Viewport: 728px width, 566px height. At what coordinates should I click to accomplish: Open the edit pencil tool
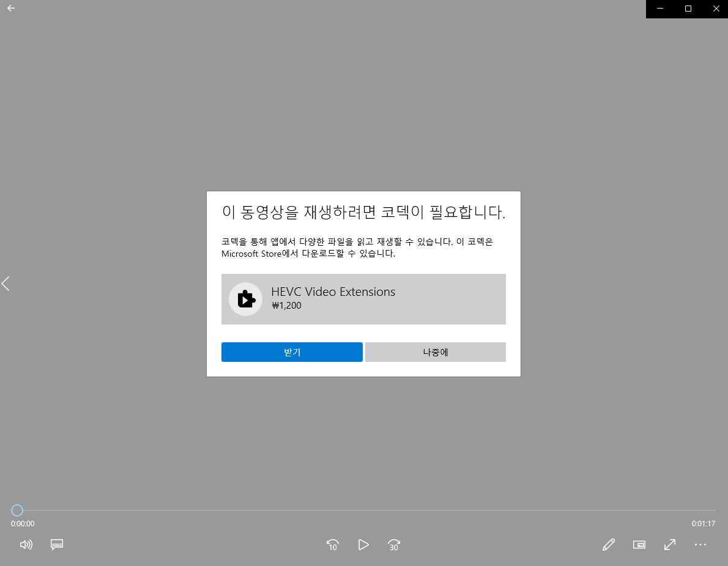pos(609,545)
